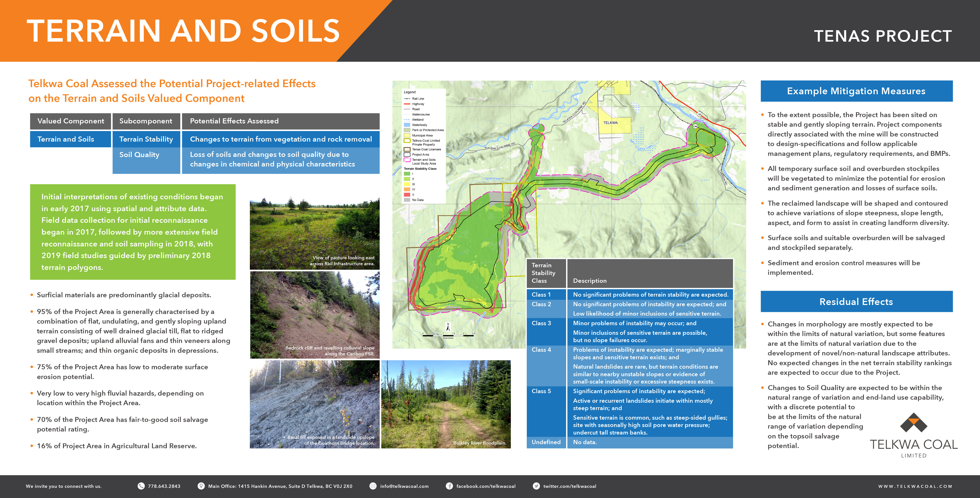Click the Class 5 row label
The width and height of the screenshot is (980, 498).
click(541, 391)
